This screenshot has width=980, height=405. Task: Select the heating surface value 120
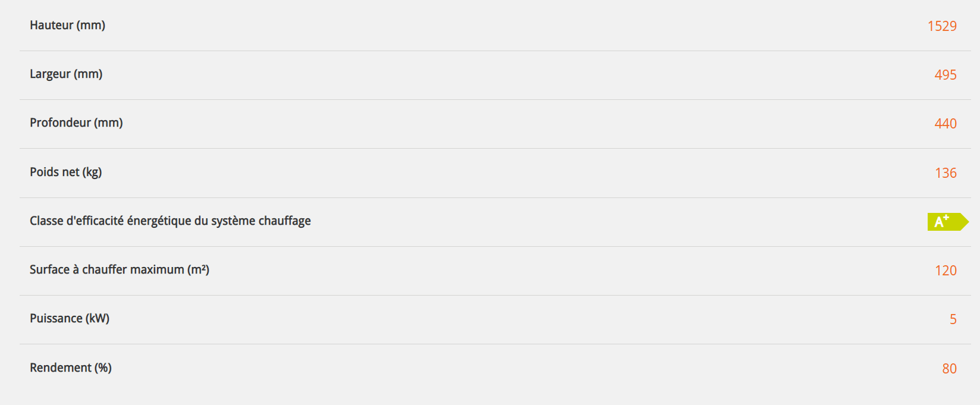[946, 271]
